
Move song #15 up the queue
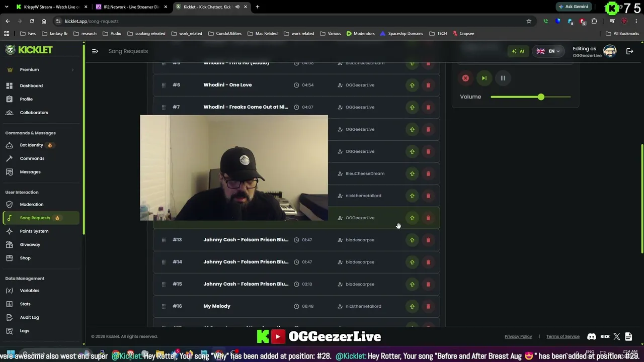click(x=412, y=284)
